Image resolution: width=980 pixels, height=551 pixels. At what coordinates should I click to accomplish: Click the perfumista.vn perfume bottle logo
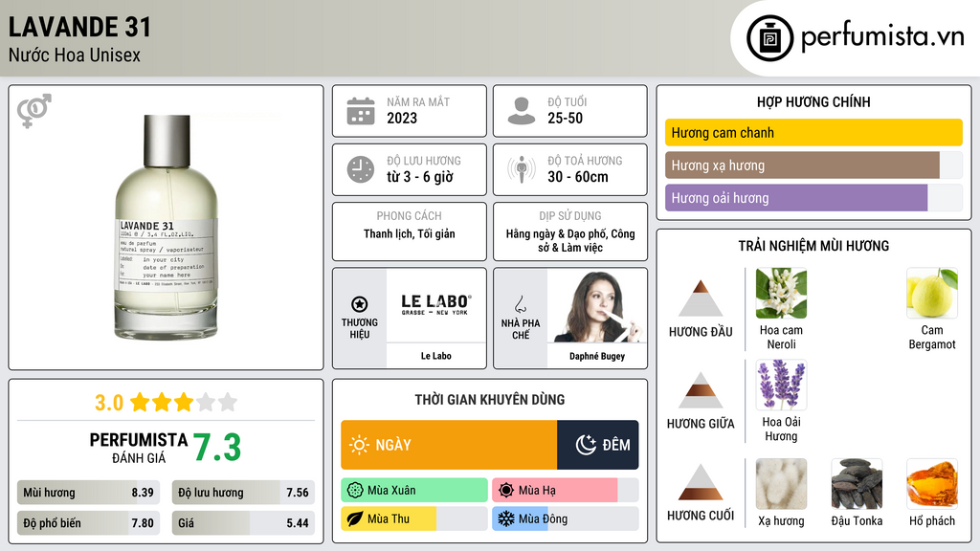tap(768, 38)
